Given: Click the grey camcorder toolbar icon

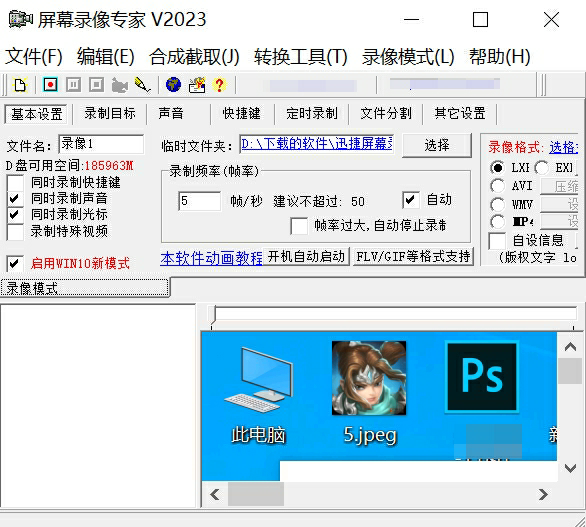Looking at the screenshot, I should tap(120, 85).
